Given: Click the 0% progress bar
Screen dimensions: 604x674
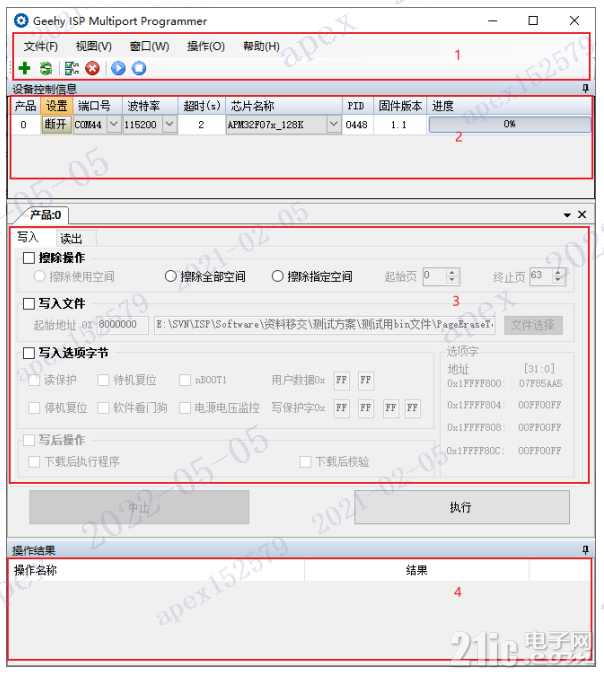Looking at the screenshot, I should pyautogui.click(x=509, y=125).
